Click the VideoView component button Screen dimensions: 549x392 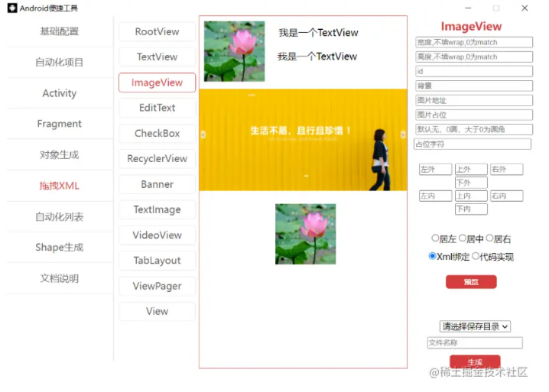tap(158, 235)
